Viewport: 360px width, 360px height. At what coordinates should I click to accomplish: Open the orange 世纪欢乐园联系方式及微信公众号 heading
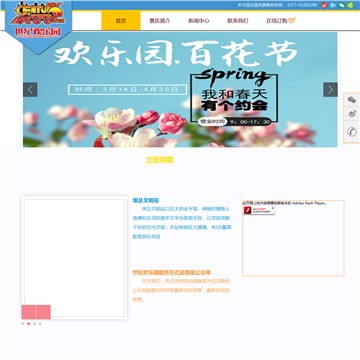172,272
